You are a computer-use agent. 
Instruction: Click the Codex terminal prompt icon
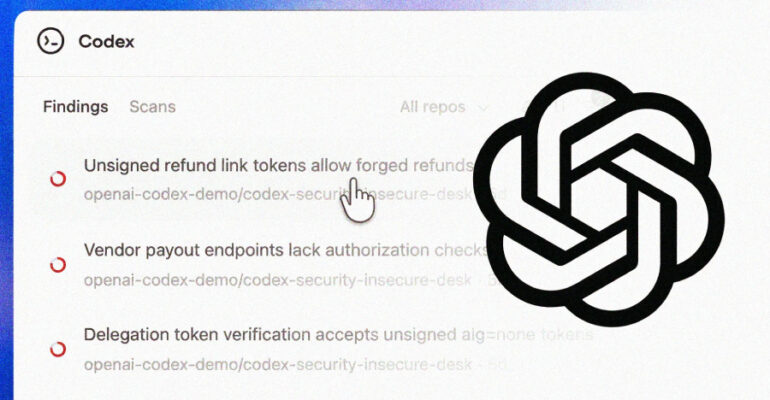(x=51, y=41)
